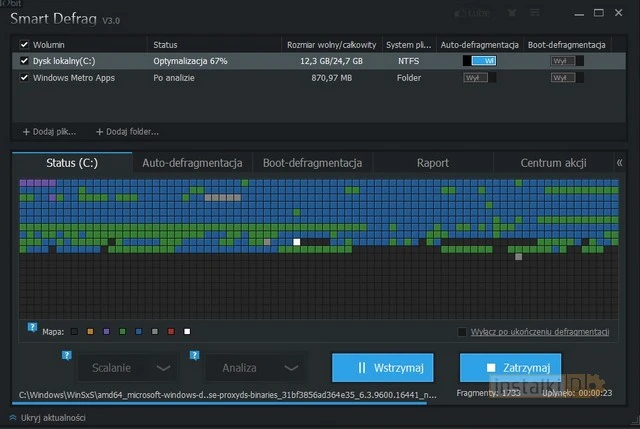This screenshot has height=429, width=640.
Task: Open the Auto-defragmentacja tab
Action: 192,163
